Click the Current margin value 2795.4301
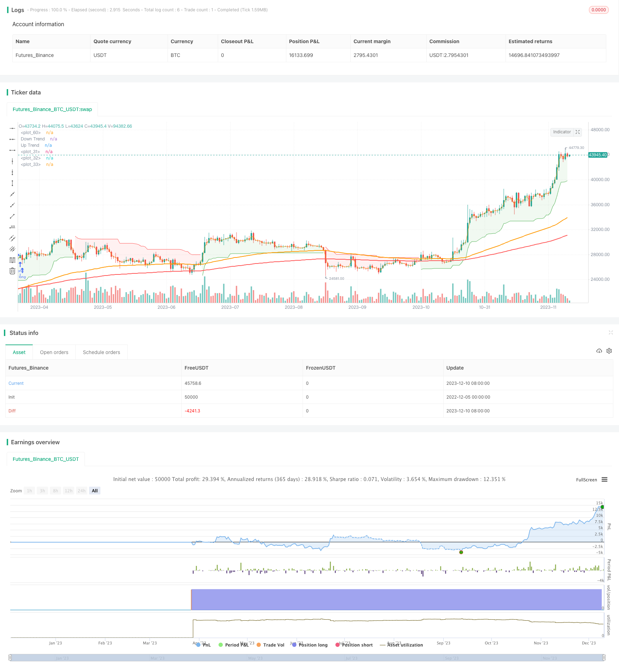 [366, 55]
